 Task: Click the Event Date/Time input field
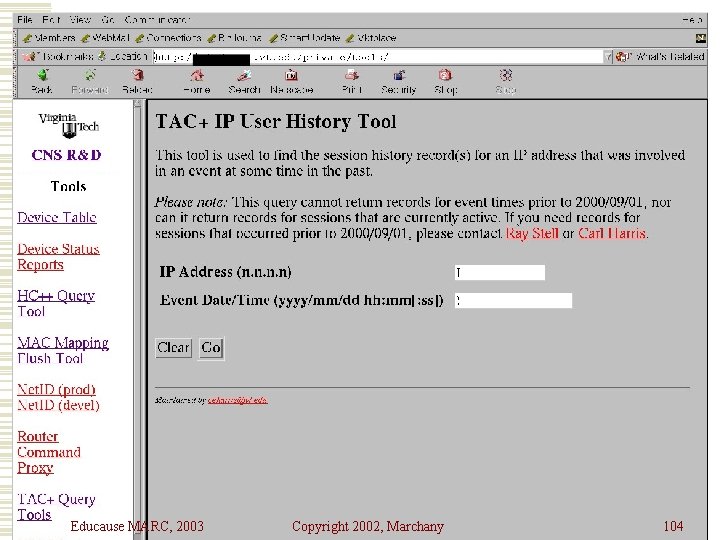coord(513,300)
